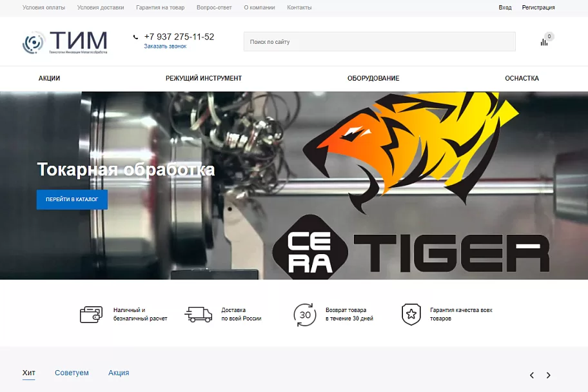Click the Заказать звонок link
The image size is (588, 392).
point(165,46)
